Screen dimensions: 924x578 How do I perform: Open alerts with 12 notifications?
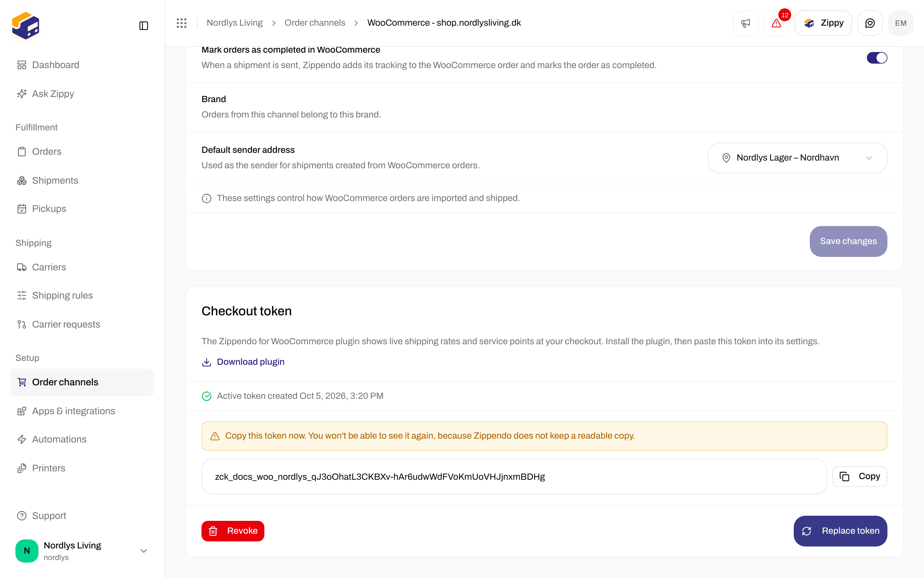pyautogui.click(x=776, y=23)
